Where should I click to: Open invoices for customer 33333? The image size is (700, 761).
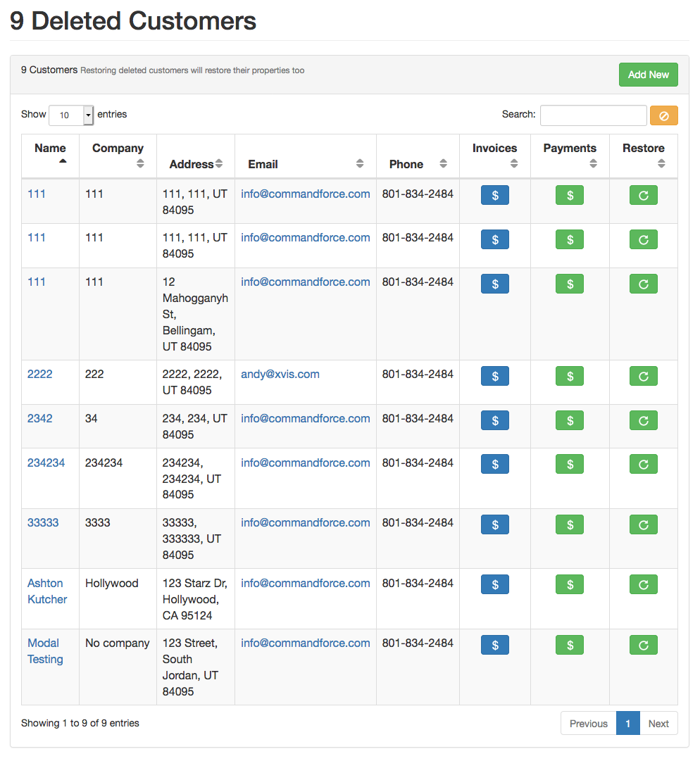494,524
